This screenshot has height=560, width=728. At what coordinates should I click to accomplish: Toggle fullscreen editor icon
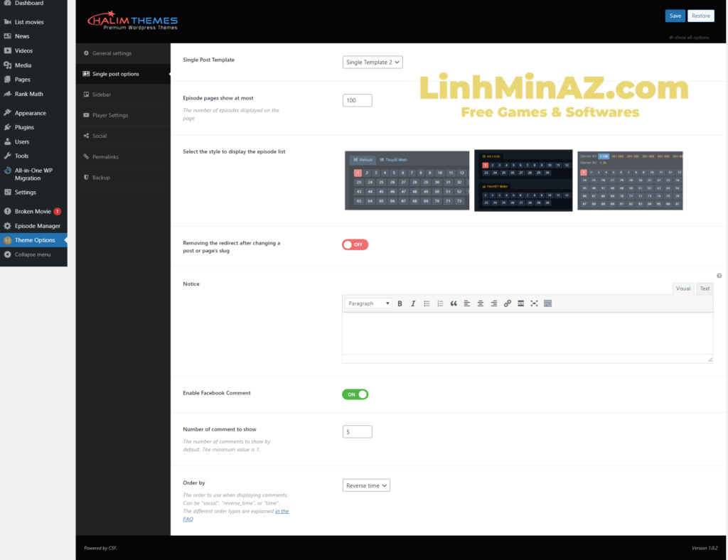click(x=535, y=303)
